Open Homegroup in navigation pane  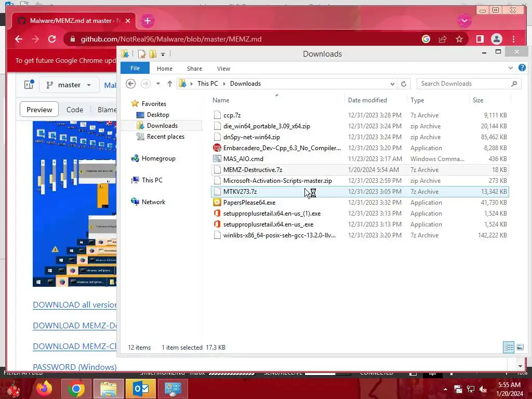pos(158,158)
